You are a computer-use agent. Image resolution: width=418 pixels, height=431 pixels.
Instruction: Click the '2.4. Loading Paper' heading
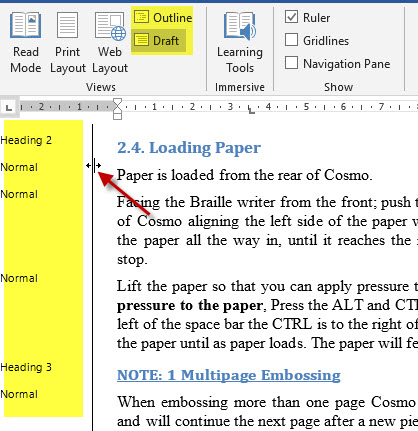tap(189, 148)
